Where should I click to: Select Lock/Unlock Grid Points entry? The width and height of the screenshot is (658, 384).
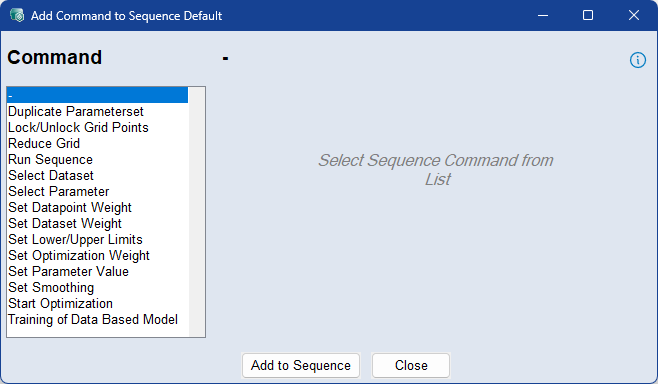[x=97, y=128]
